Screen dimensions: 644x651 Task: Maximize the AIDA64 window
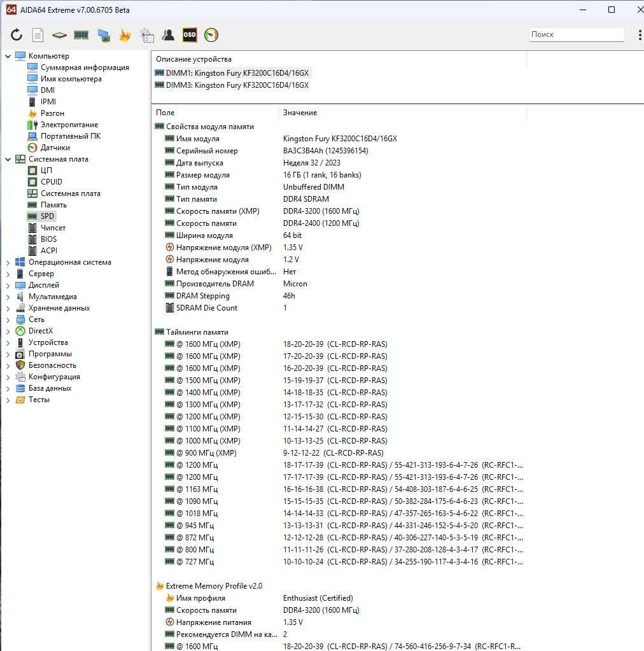pos(611,10)
